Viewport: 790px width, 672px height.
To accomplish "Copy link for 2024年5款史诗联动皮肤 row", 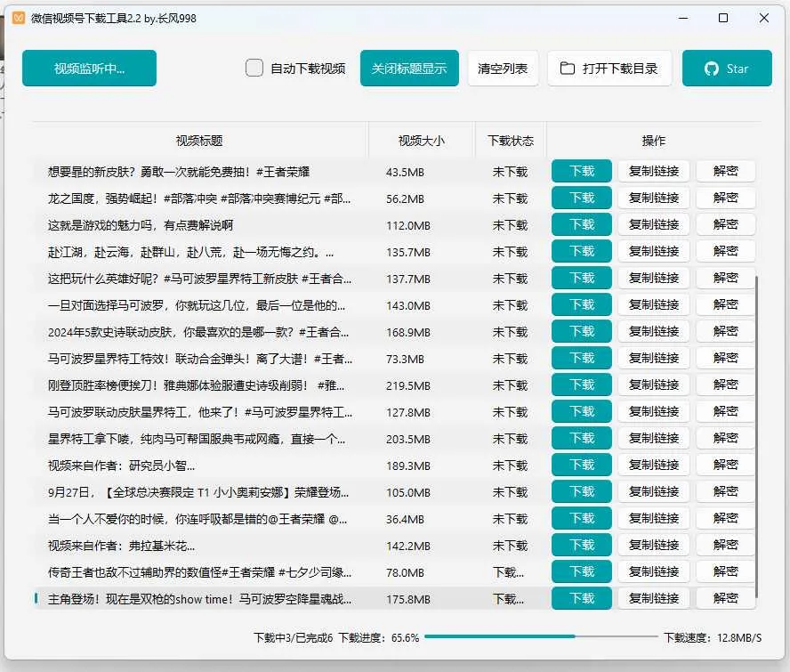I will [654, 332].
